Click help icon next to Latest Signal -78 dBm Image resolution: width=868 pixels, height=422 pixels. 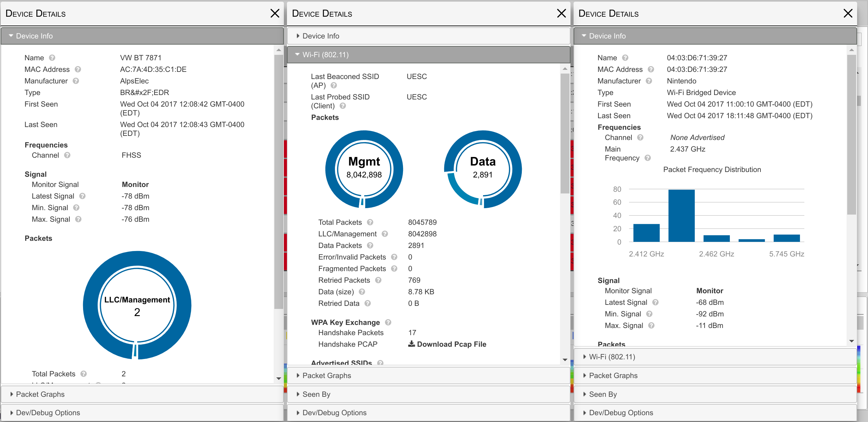(82, 196)
